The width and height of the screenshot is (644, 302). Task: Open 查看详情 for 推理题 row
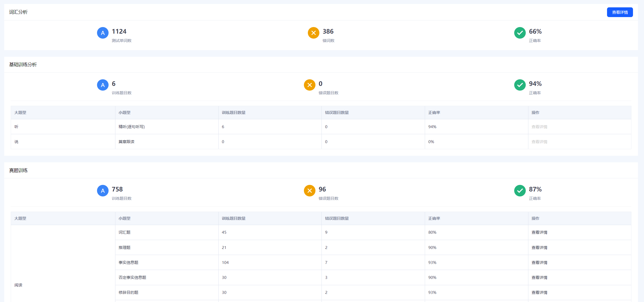(x=539, y=248)
